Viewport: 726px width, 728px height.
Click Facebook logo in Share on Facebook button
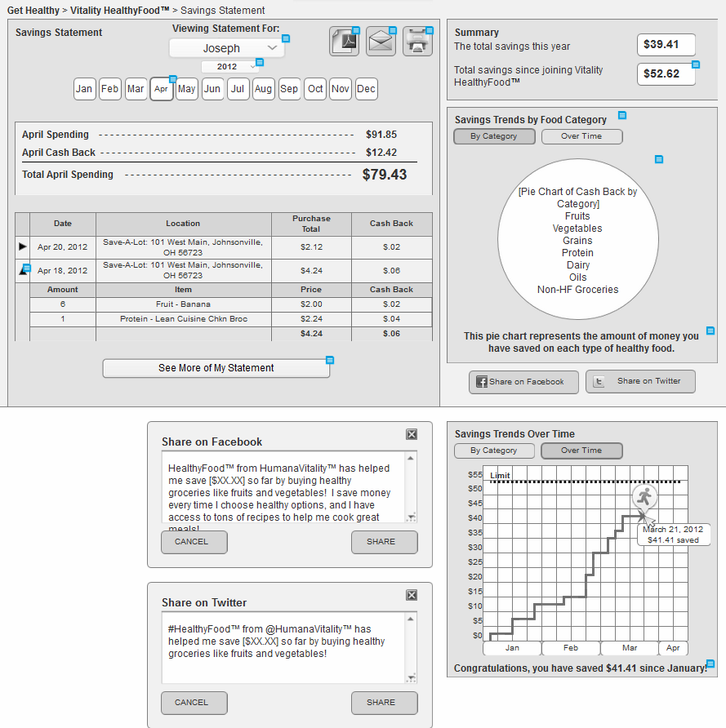482,382
